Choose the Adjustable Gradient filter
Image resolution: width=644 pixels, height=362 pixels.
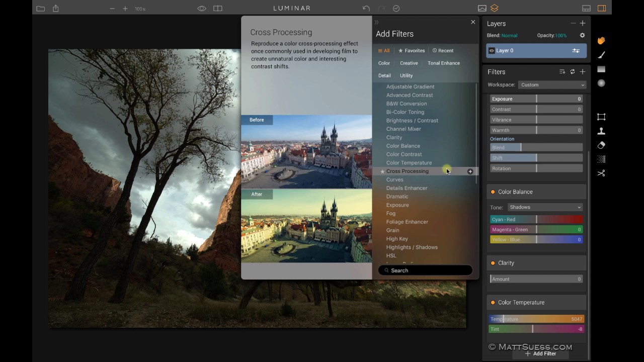pos(410,87)
